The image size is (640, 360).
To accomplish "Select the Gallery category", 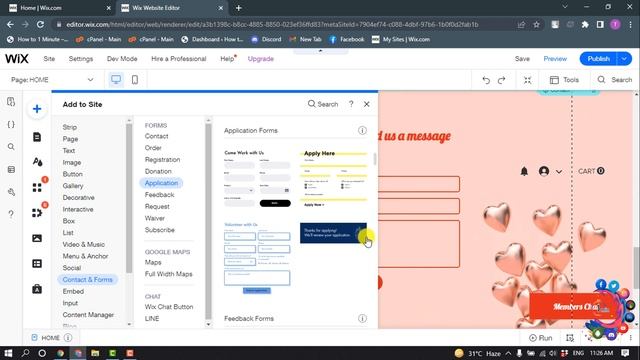I will click(x=73, y=186).
